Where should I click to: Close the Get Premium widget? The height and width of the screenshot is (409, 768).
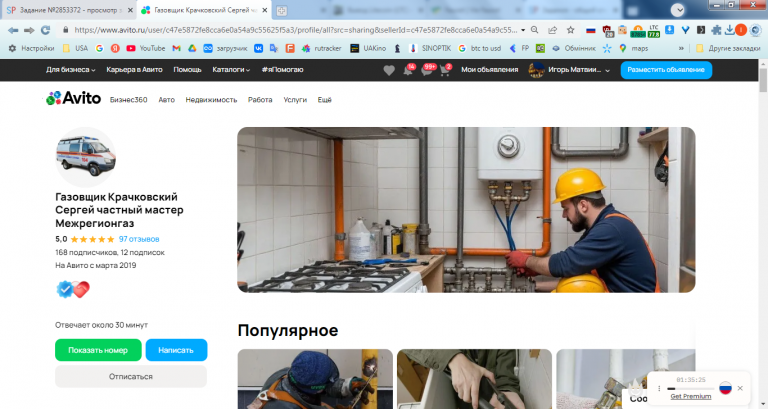pos(740,388)
